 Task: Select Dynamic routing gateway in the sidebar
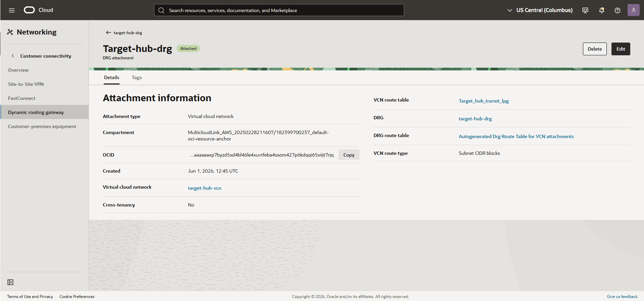44,112
